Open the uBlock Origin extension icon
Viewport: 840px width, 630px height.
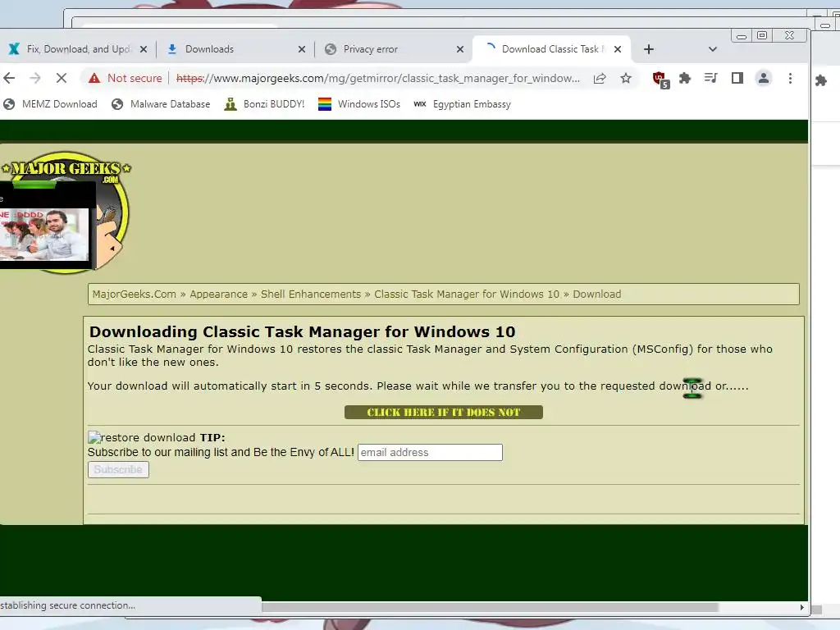pyautogui.click(x=660, y=80)
